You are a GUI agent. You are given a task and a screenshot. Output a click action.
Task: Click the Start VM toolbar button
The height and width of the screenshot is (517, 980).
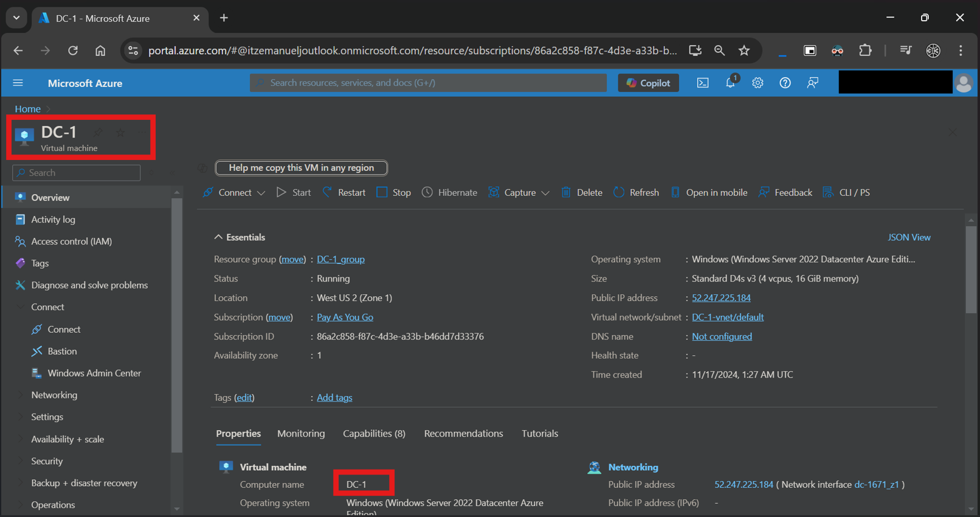pos(294,192)
